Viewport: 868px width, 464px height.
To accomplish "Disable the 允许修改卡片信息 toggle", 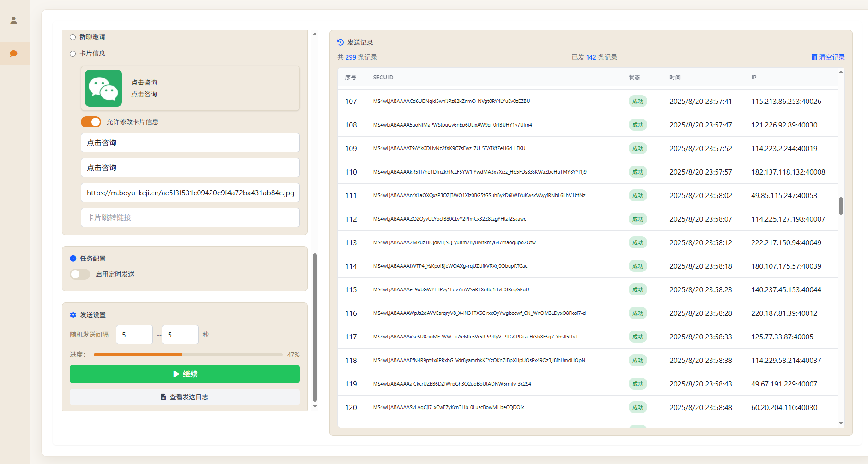I will [91, 122].
